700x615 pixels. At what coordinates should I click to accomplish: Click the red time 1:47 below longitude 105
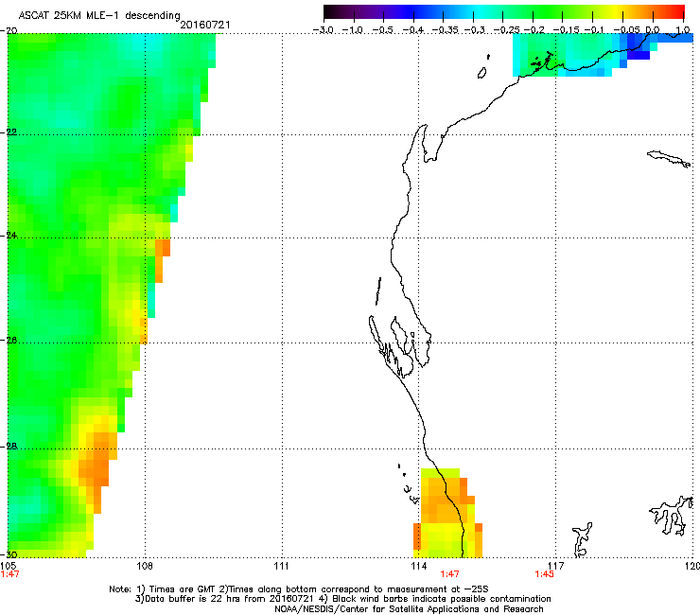[9, 574]
